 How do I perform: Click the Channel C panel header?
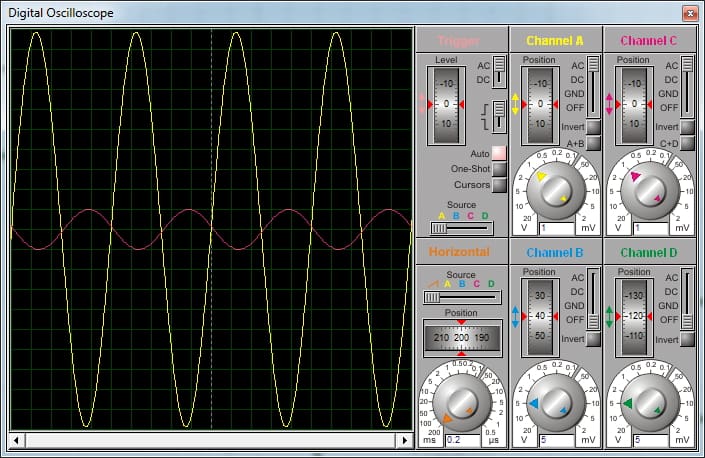tap(649, 40)
